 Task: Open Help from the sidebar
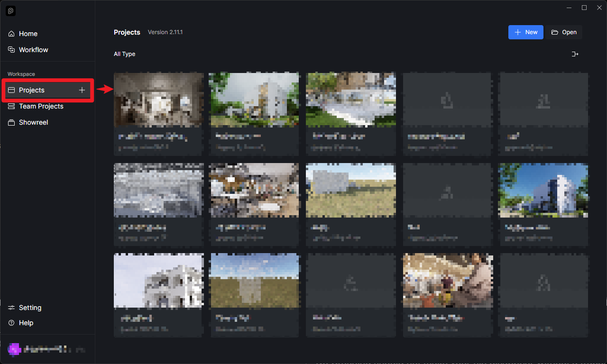(26, 323)
